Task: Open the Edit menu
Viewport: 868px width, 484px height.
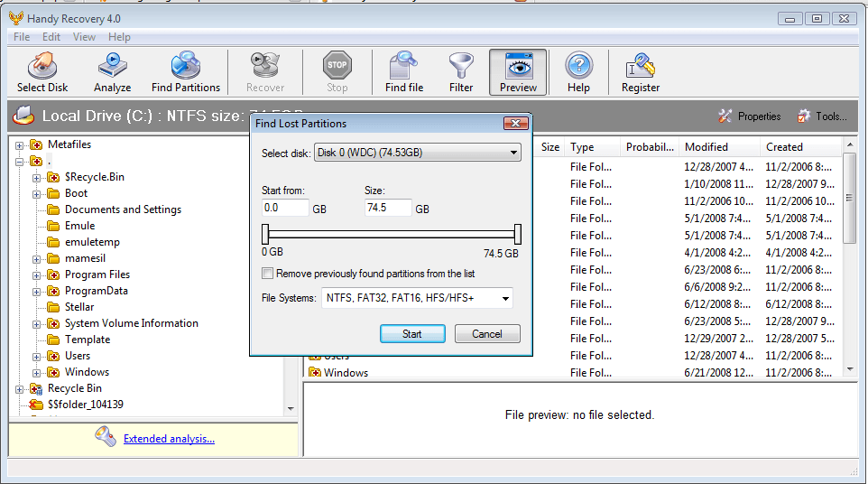Action: click(x=51, y=37)
